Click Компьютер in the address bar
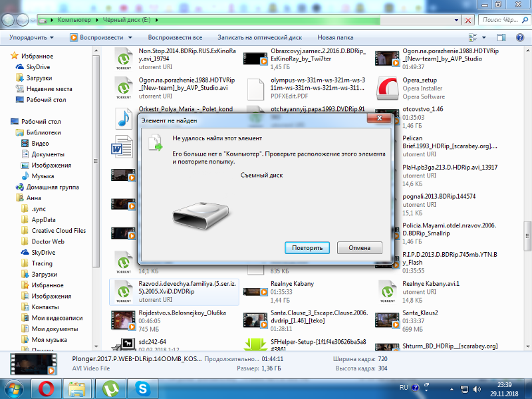This screenshot has height=399, width=532. click(x=74, y=20)
